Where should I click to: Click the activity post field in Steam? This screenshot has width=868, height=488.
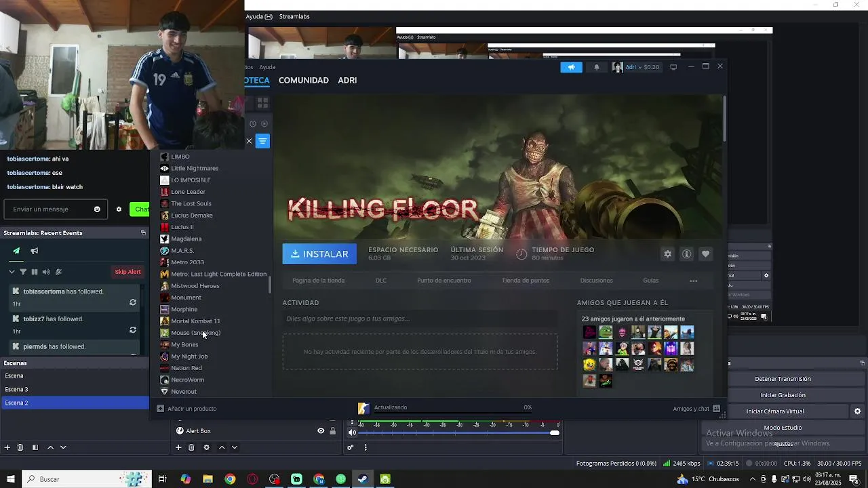click(420, 319)
